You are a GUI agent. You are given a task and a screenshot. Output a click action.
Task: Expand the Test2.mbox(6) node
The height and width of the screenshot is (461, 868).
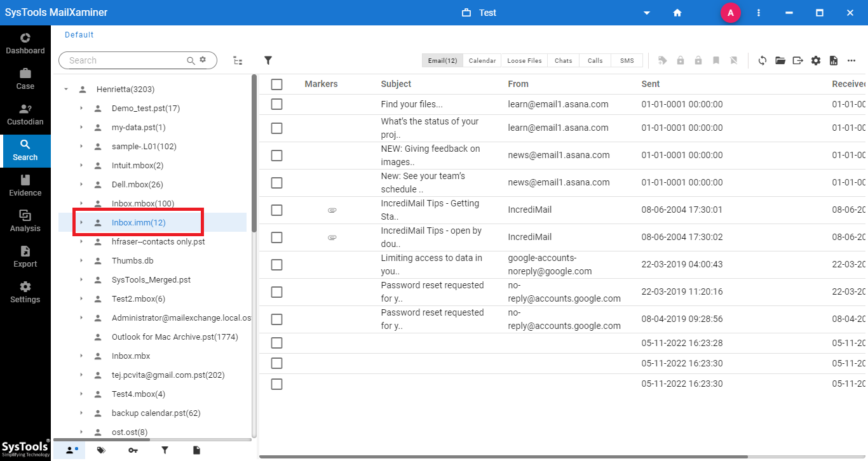tap(81, 299)
